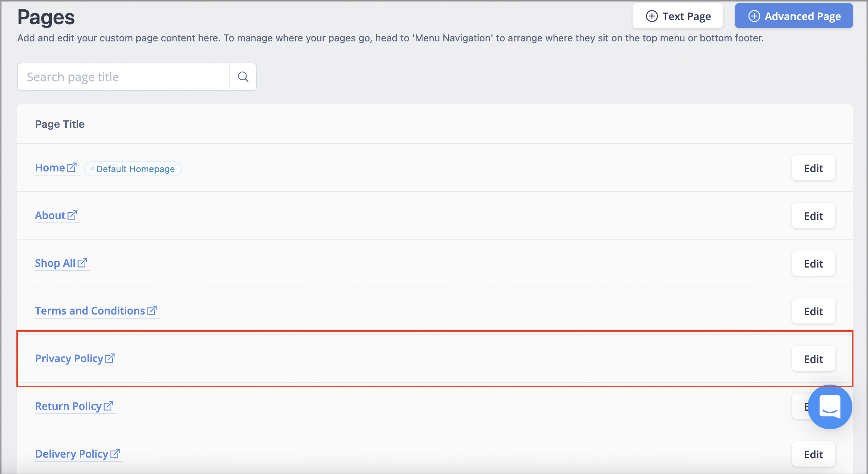This screenshot has height=474, width=868.
Task: Click the search icon to find pages
Action: (x=243, y=76)
